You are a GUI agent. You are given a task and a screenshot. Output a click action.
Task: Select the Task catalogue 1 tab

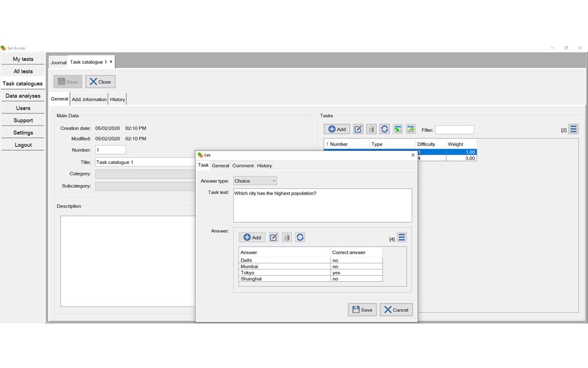(89, 62)
